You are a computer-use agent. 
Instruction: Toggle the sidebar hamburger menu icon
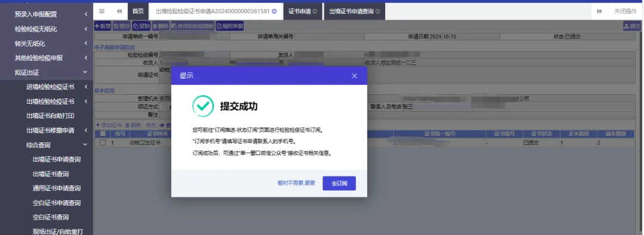(x=102, y=11)
